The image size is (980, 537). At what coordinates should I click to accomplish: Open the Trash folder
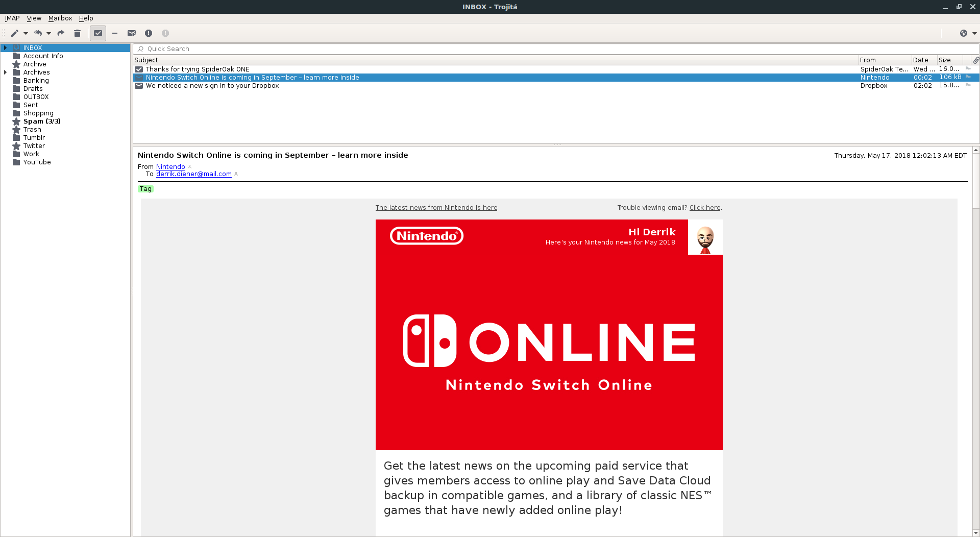32,130
